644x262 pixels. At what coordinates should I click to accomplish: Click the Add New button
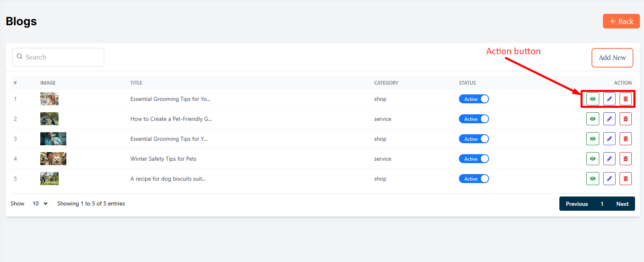point(612,58)
